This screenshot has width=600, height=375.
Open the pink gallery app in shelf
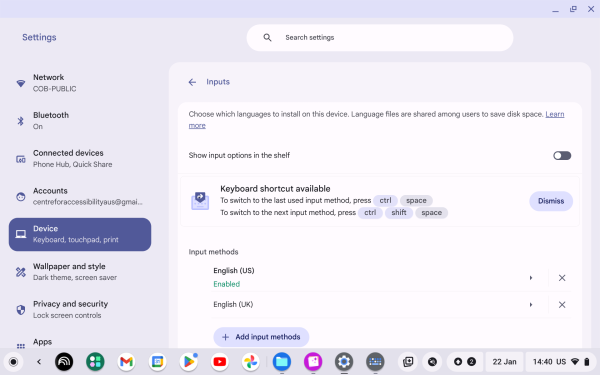point(313,362)
